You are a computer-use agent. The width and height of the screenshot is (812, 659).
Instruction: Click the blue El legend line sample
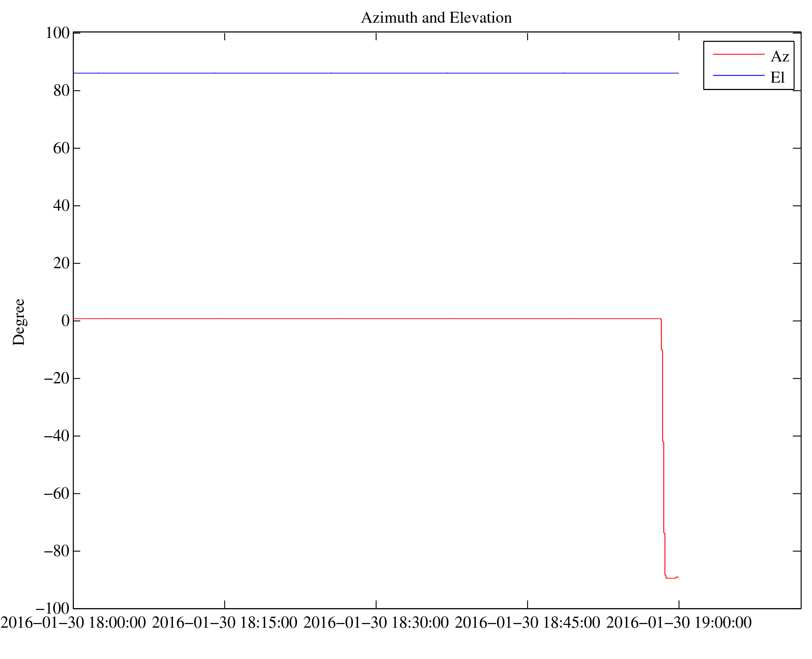click(x=738, y=75)
